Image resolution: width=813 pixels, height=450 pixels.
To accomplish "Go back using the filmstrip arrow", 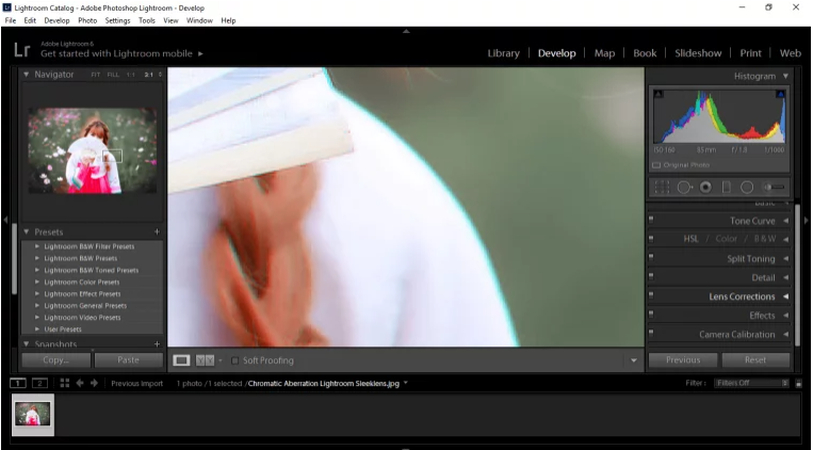I will 80,383.
